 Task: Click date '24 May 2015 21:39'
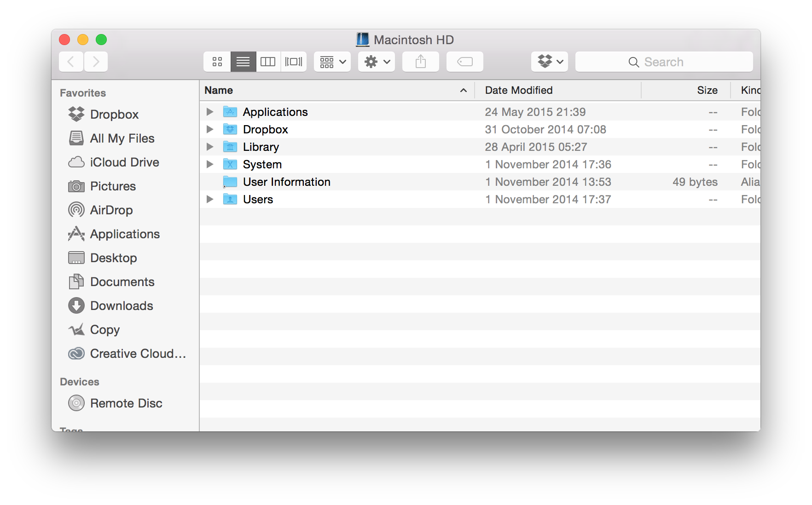tap(535, 112)
